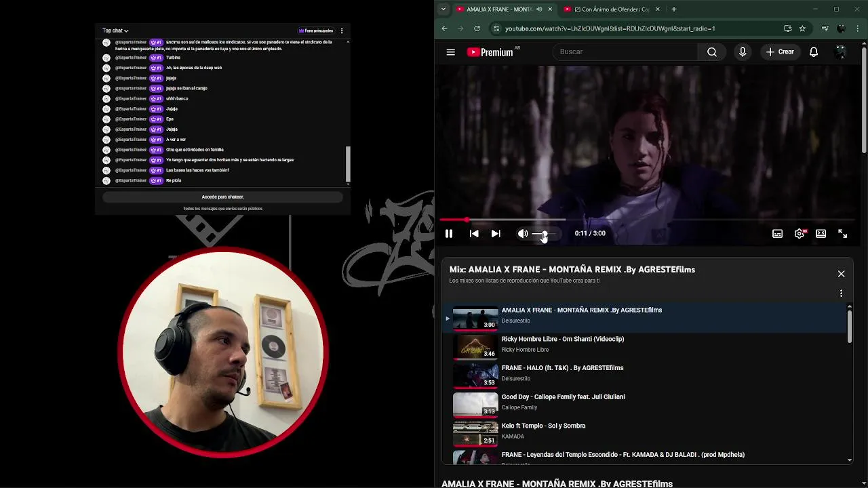Image resolution: width=868 pixels, height=488 pixels.
Task: Pause the playing video
Action: (449, 233)
